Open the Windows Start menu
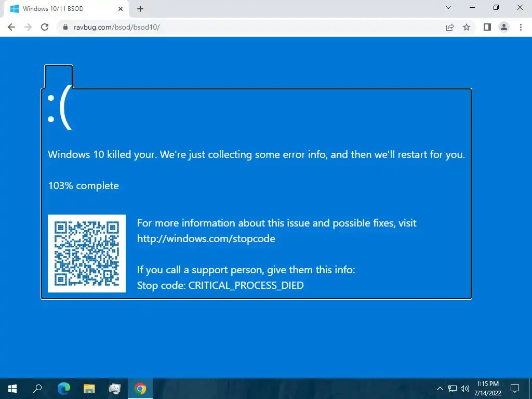Image resolution: width=532 pixels, height=399 pixels. point(12,389)
